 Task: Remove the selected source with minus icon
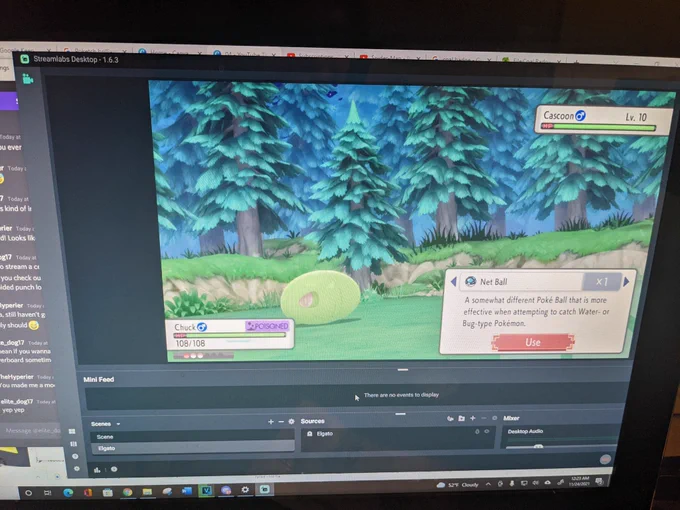(484, 418)
